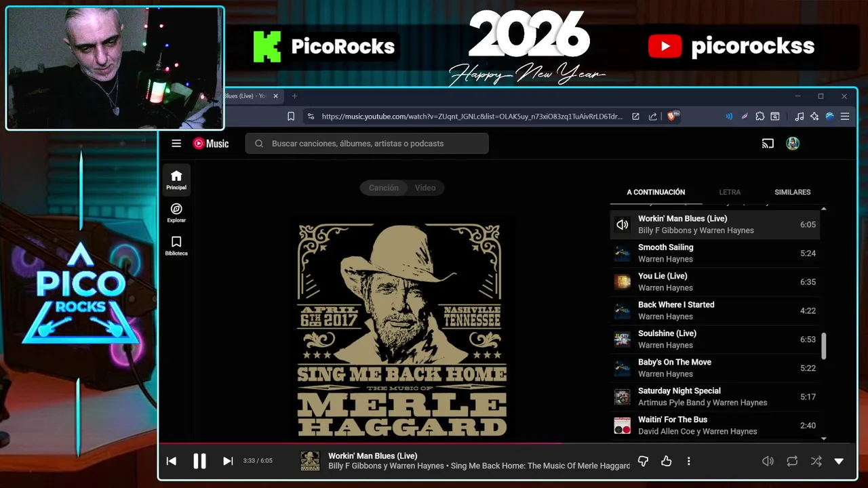Open the YouTube Music hamburger guide menu
This screenshot has height=488, width=868.
coord(176,144)
